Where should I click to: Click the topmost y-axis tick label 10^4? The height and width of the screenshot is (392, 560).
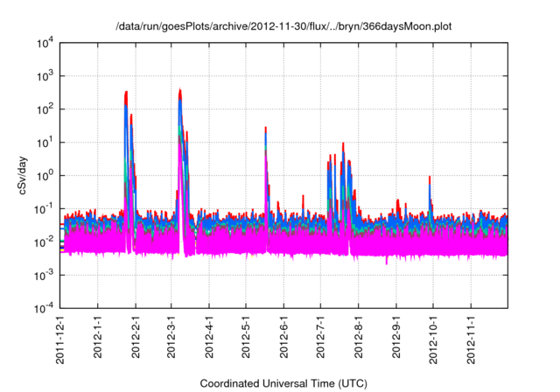click(43, 43)
